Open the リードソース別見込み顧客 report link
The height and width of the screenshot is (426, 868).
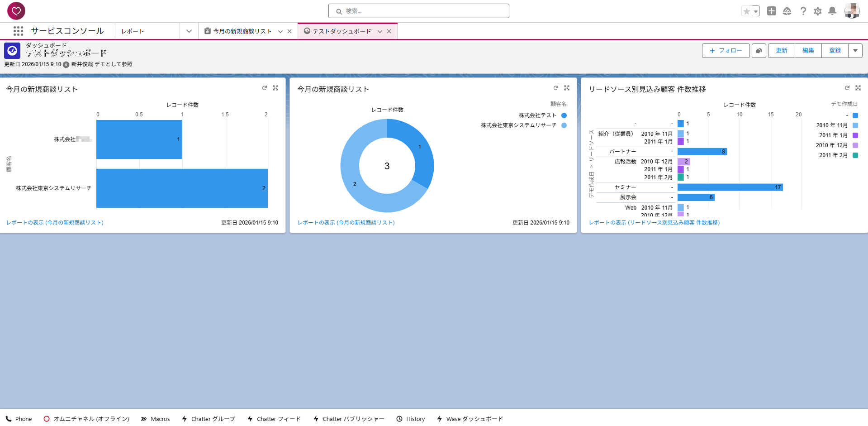(654, 223)
